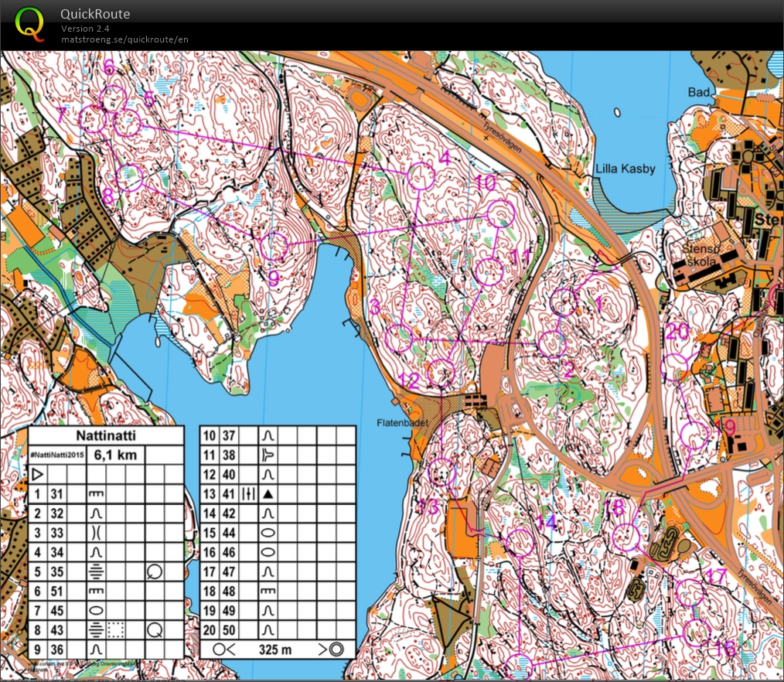
Task: Select control circle 4 on the map
Action: 421,176
